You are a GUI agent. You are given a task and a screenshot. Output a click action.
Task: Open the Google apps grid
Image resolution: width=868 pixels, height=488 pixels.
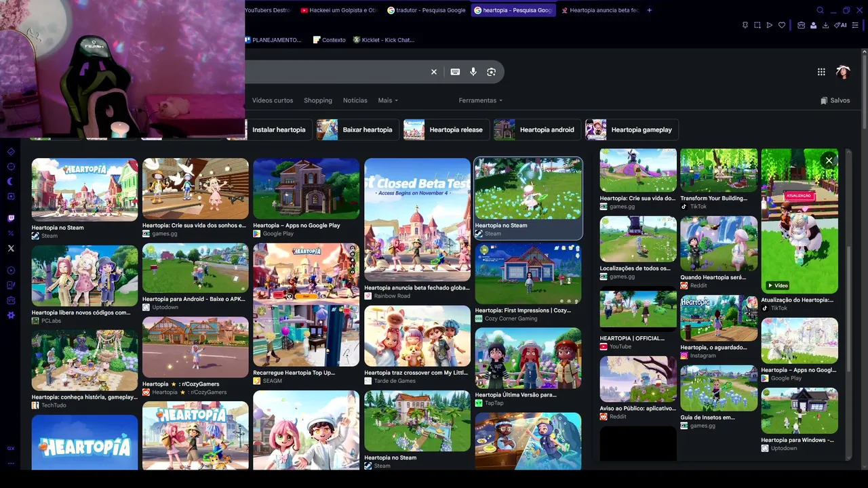pyautogui.click(x=821, y=72)
